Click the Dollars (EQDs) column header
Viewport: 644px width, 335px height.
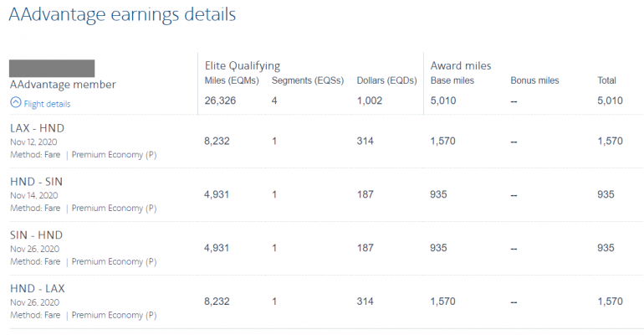click(x=386, y=81)
